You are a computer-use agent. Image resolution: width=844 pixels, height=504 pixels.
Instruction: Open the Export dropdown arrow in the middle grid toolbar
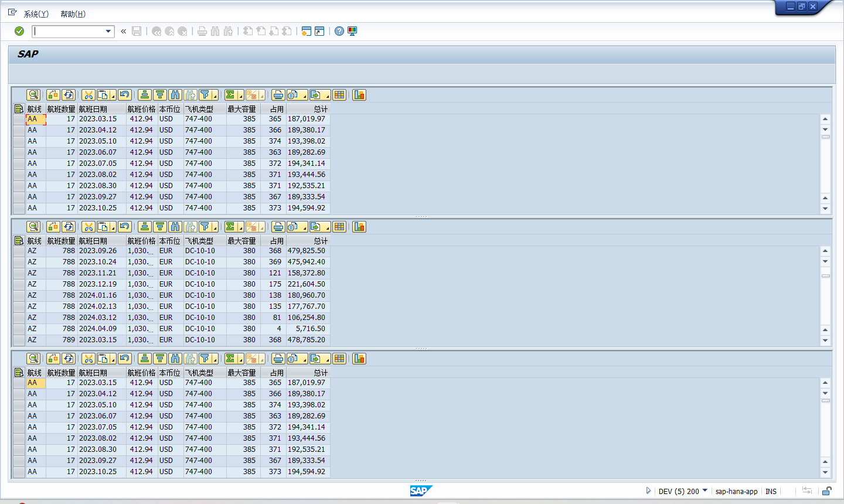pos(326,226)
